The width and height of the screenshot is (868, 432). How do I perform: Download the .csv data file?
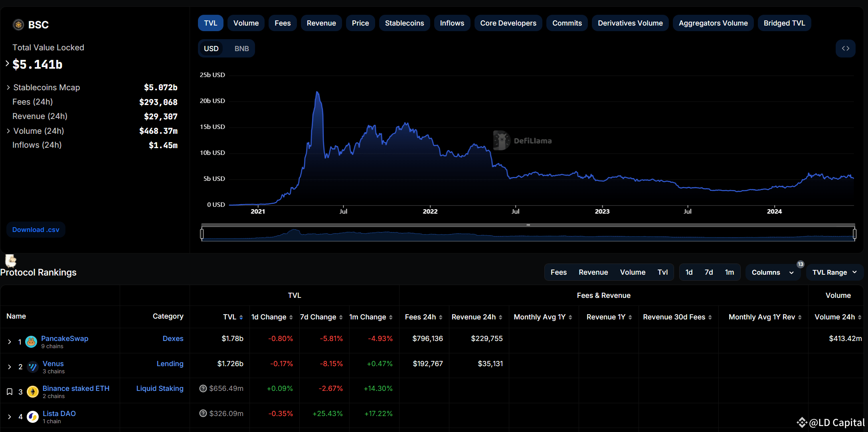36,230
